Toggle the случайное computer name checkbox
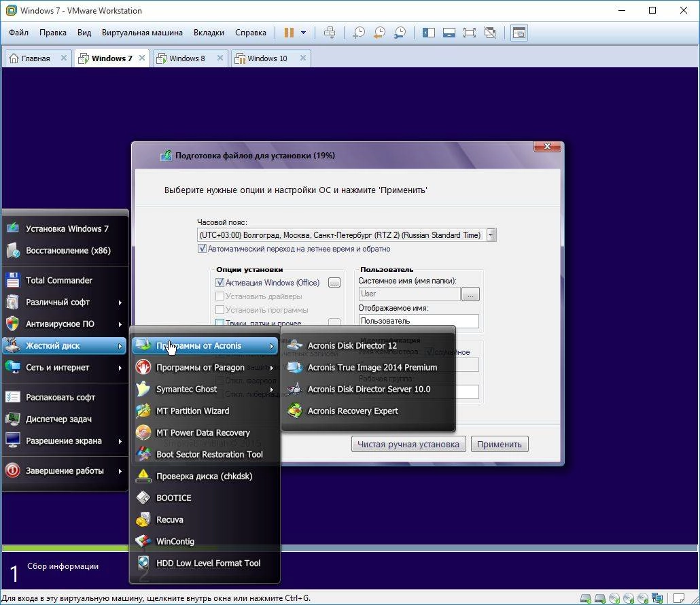 (x=429, y=352)
